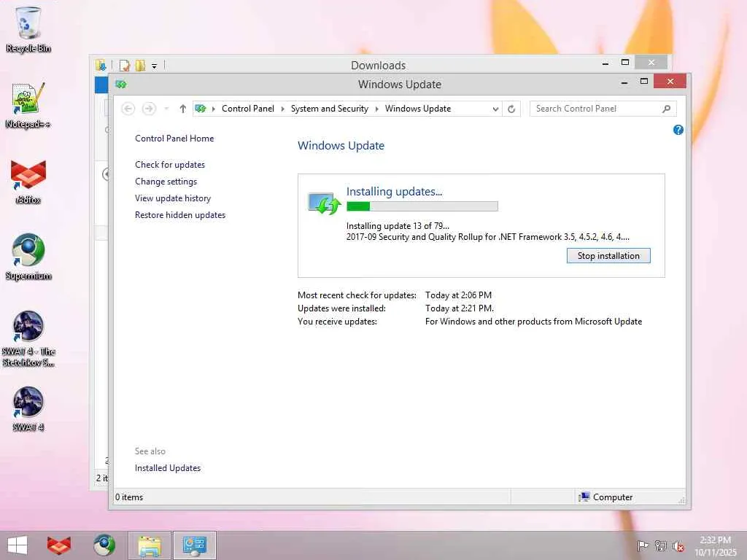
Task: Click the Windows Update help icon
Action: coord(678,130)
